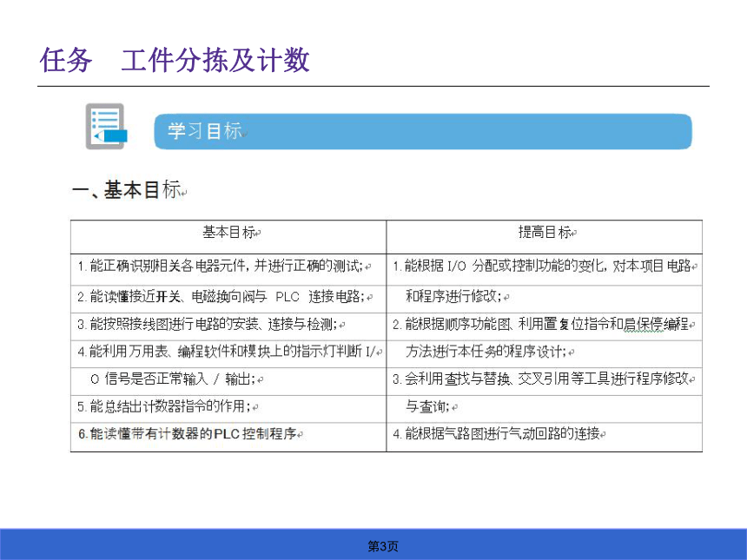Click the page number 第3页 in footer
747x560 pixels.
[382, 546]
